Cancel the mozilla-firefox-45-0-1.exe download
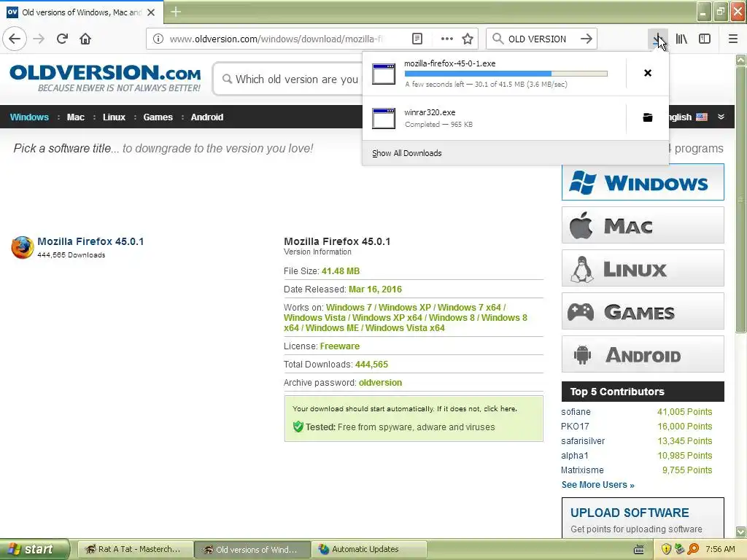The height and width of the screenshot is (560, 747). [x=648, y=73]
